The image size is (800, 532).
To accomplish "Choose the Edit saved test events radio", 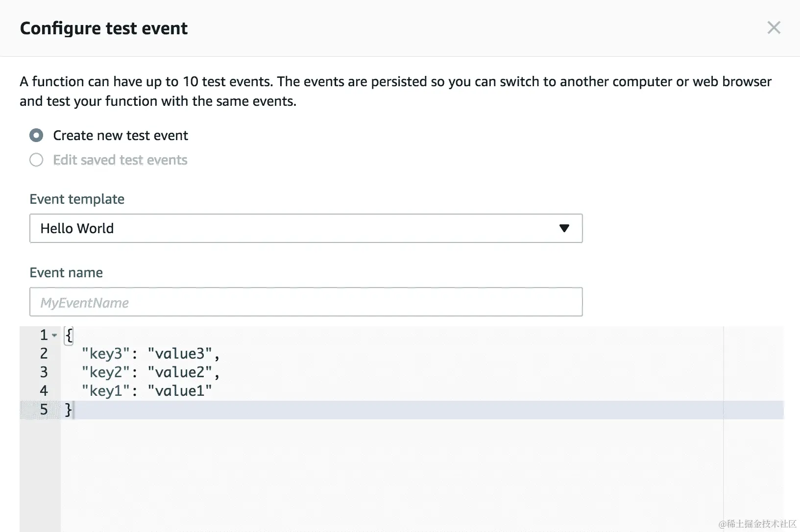I will pos(36,160).
